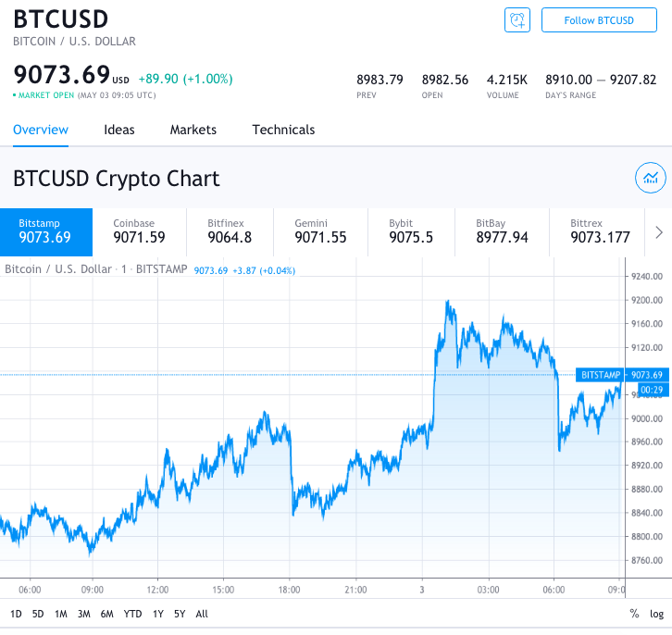Click the BTCUSD Crypto Chart heading

[116, 179]
